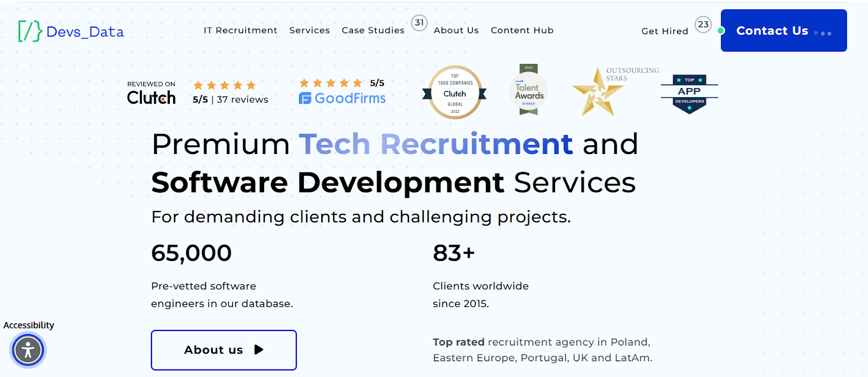Screen dimensions: 868x377
Task: Click the GoodFirms five-star rating
Action: pos(331,83)
